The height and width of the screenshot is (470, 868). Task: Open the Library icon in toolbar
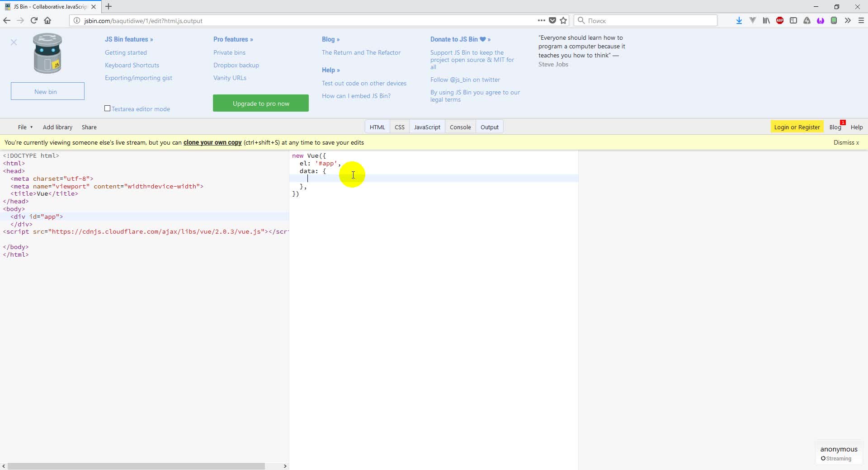766,20
